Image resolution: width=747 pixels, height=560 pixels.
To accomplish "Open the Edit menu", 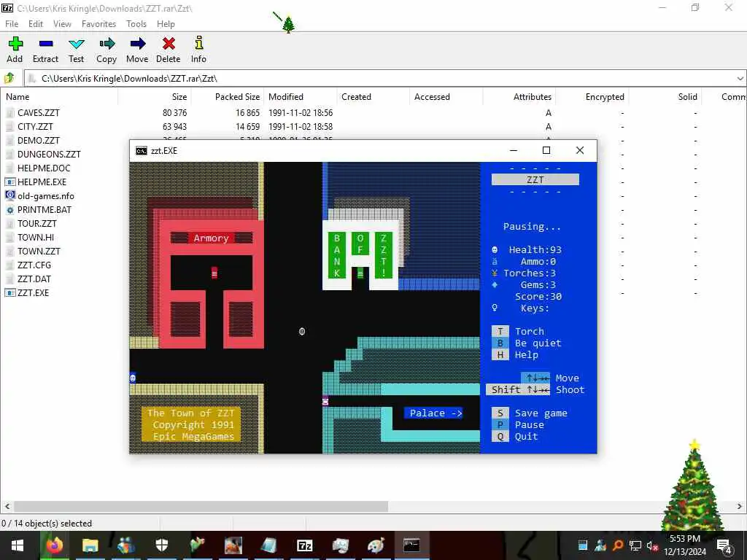I will (x=36, y=24).
